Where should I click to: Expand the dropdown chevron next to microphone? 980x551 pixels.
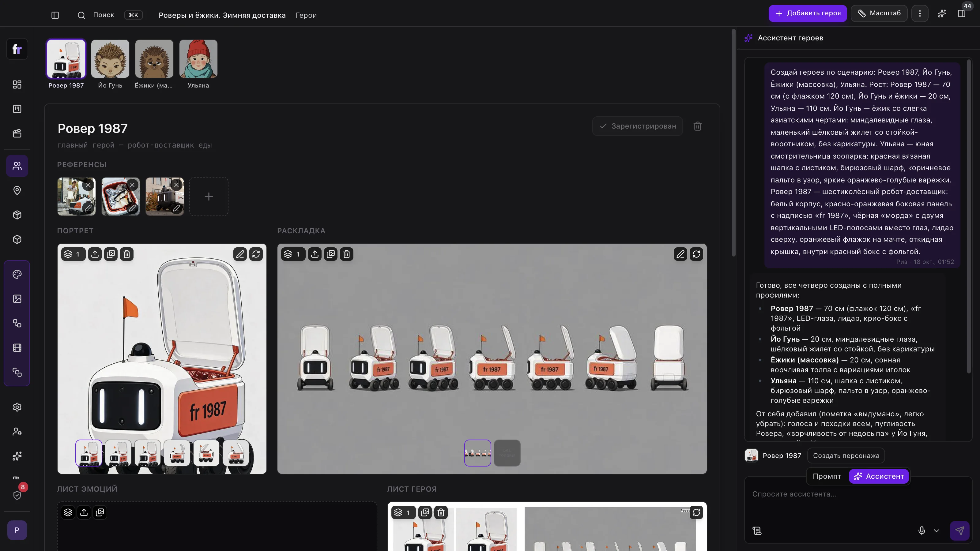[x=937, y=530]
